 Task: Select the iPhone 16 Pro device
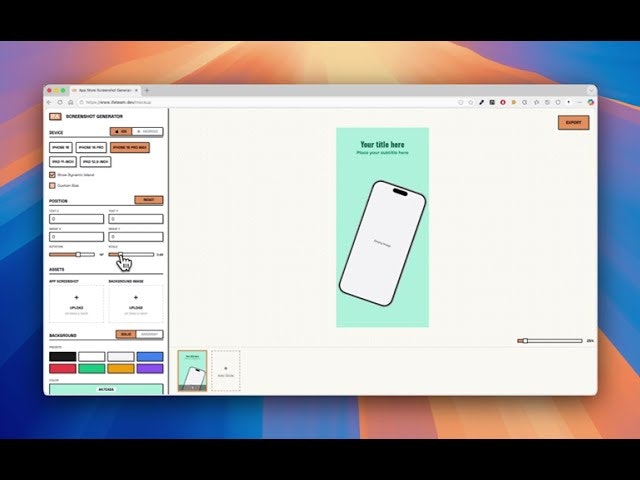coord(91,147)
